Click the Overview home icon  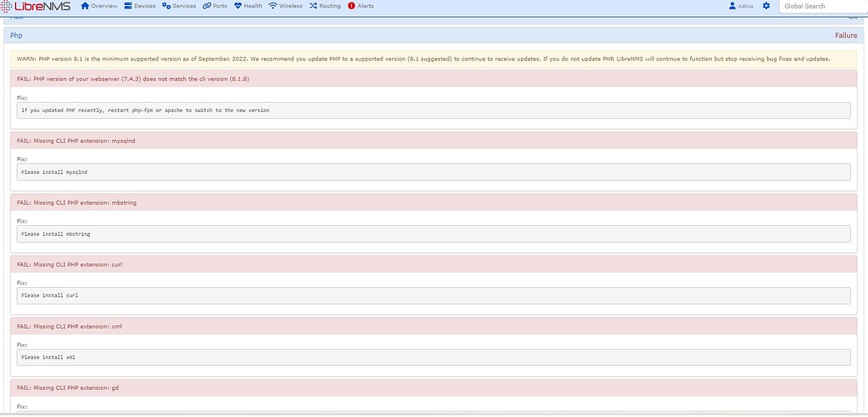pos(85,6)
